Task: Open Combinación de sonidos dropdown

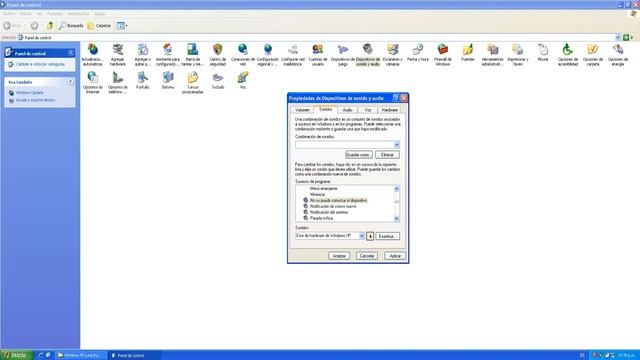Action: (347, 145)
